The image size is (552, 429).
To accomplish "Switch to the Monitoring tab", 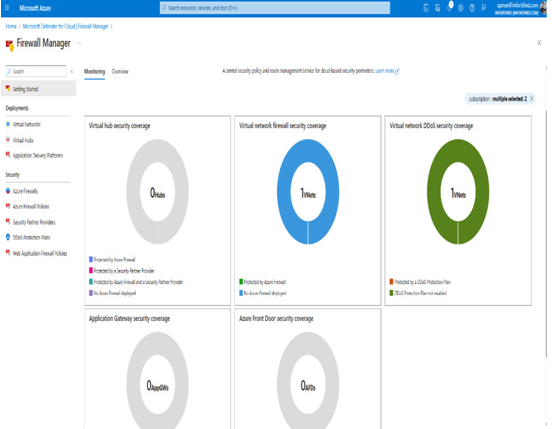I will pos(94,71).
